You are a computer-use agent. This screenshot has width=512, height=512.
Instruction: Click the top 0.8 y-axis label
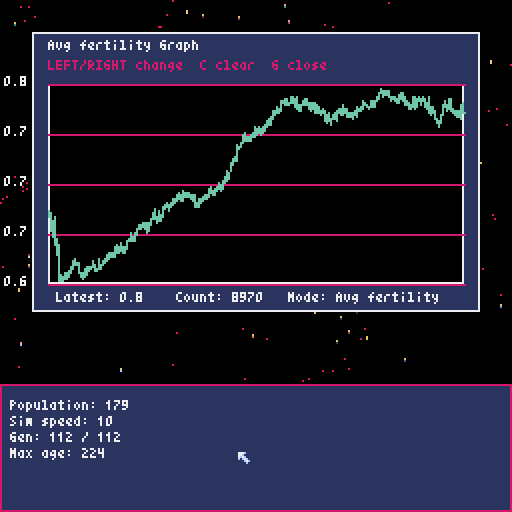[x=15, y=81]
